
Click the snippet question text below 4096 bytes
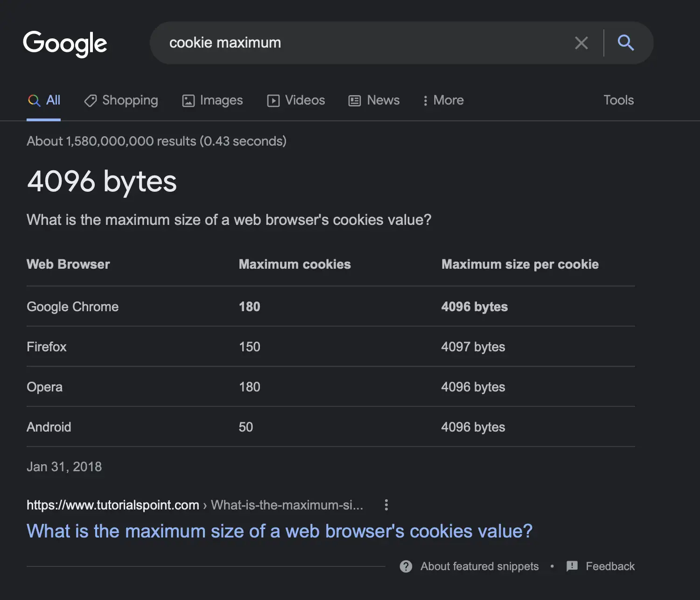pyautogui.click(x=229, y=220)
